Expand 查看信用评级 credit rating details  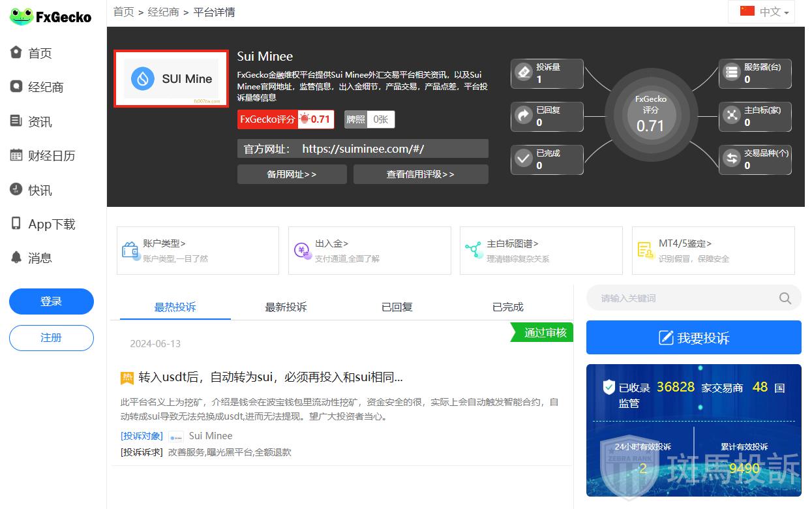(x=420, y=174)
